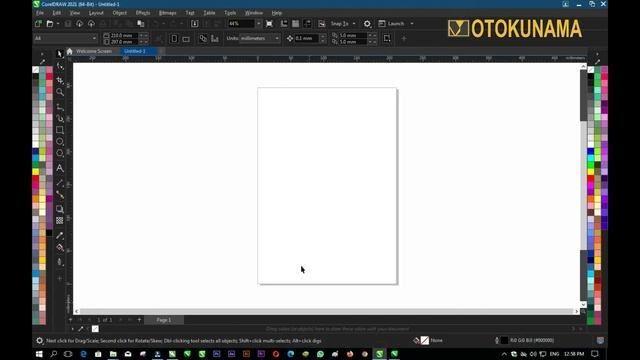Click the cloud upload icon in toolbar
Image resolution: width=640 pixels, height=360 pixels.
(91, 24)
